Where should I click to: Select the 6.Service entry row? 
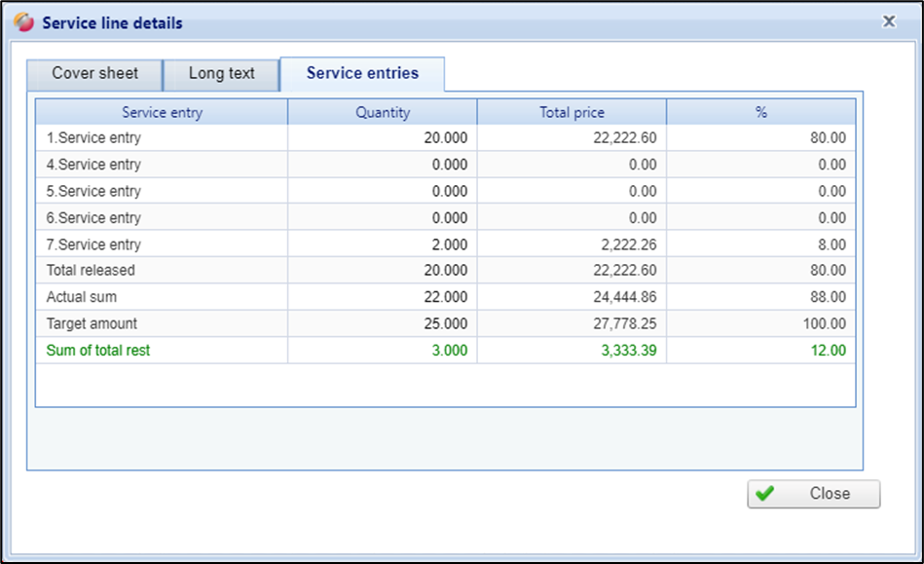[93, 218]
